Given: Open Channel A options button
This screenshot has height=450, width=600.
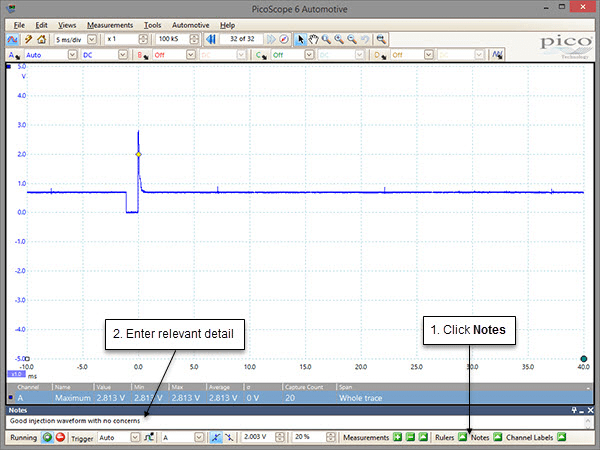Looking at the screenshot, I should [14, 55].
